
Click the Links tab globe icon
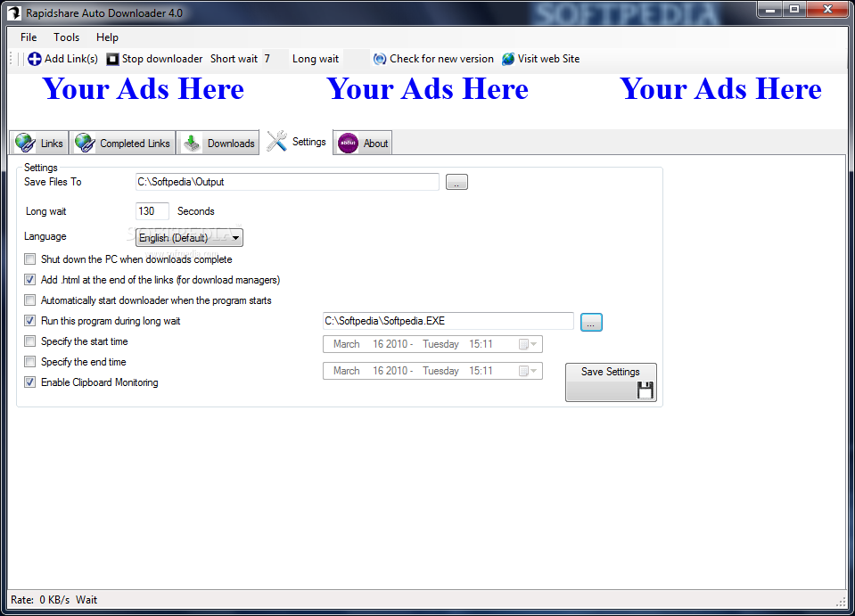[25, 143]
